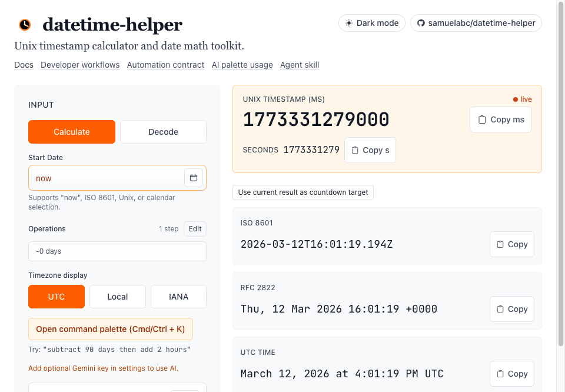Click the sun icon on the Dark mode button
This screenshot has height=392, width=565.
349,23
